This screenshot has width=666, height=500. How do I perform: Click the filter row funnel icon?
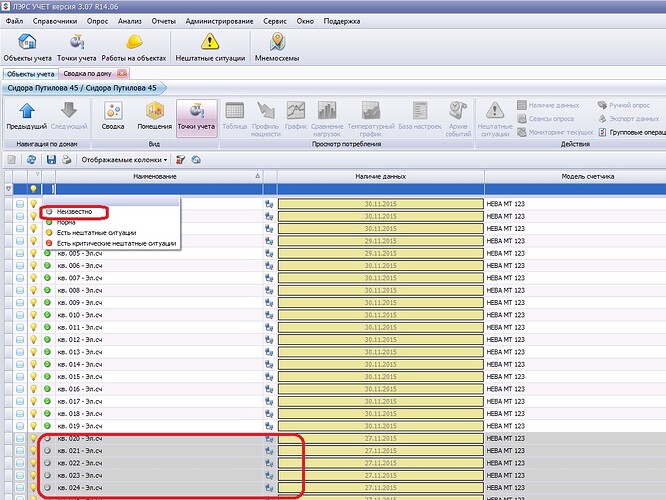click(x=8, y=189)
